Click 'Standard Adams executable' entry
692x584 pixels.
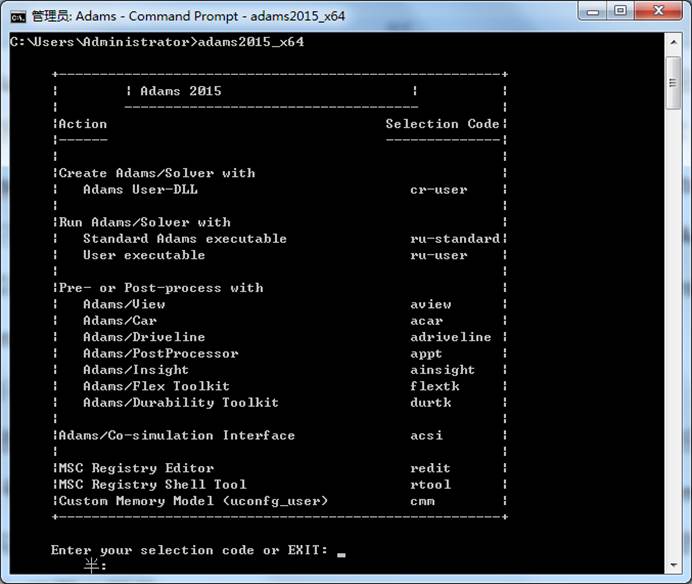185,239
